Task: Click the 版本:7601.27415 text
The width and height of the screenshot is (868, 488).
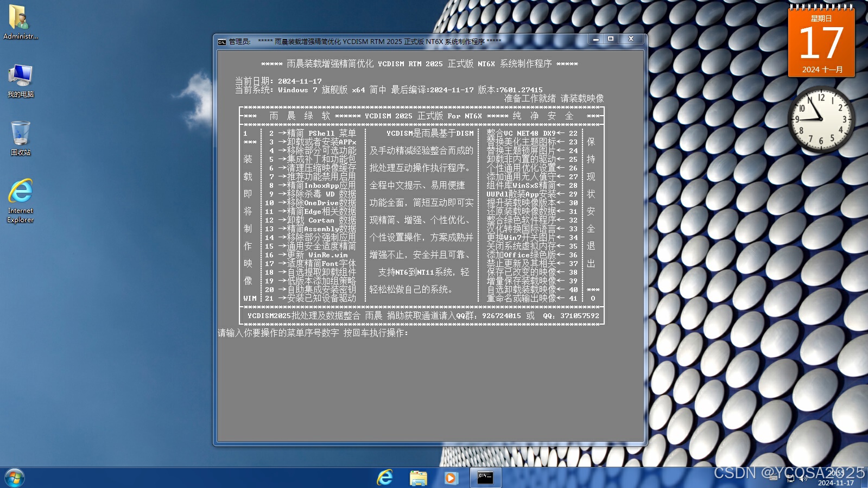Action: tap(510, 90)
